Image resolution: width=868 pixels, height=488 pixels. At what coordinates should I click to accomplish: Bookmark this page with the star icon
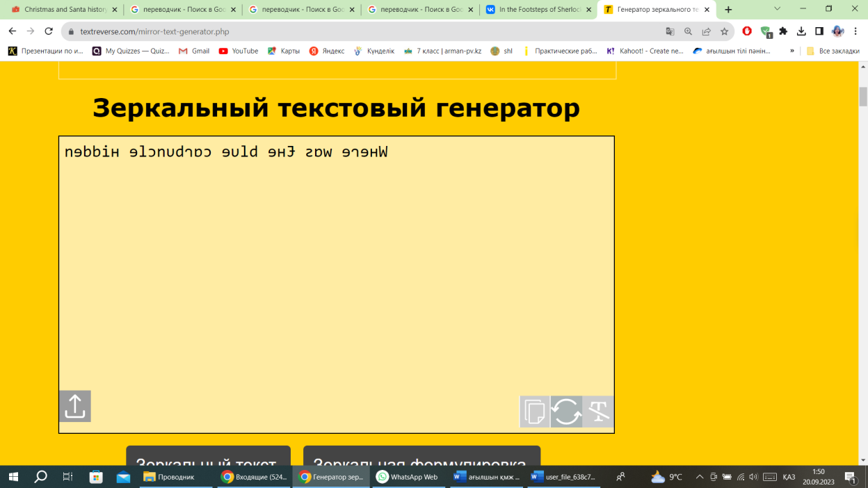pyautogui.click(x=724, y=31)
